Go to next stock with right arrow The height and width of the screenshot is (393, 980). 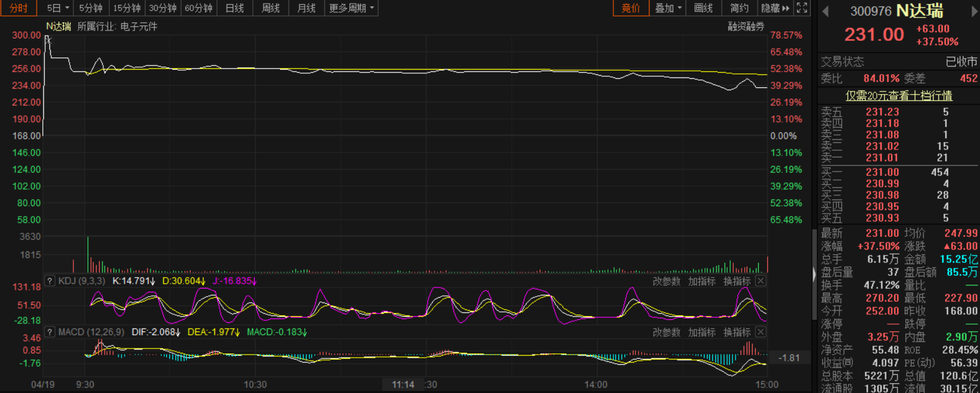(974, 12)
